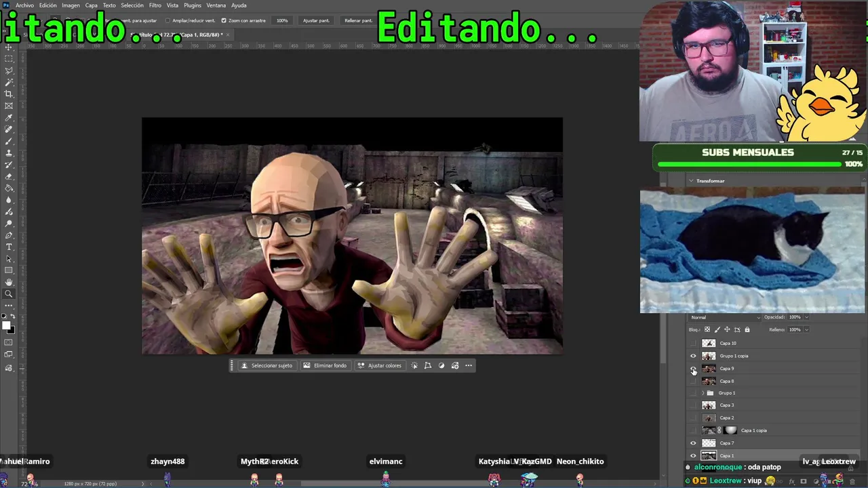Click the black background color swatch

coord(11,330)
